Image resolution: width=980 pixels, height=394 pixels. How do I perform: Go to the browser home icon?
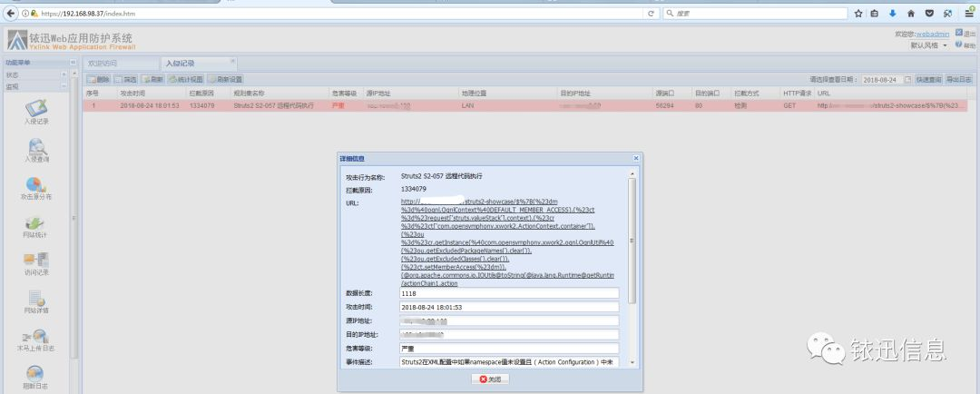point(911,13)
